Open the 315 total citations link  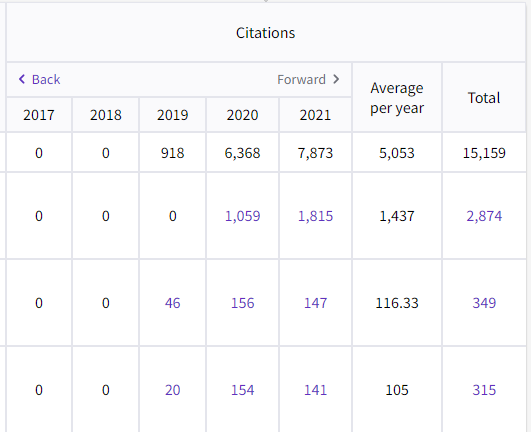[x=484, y=390]
